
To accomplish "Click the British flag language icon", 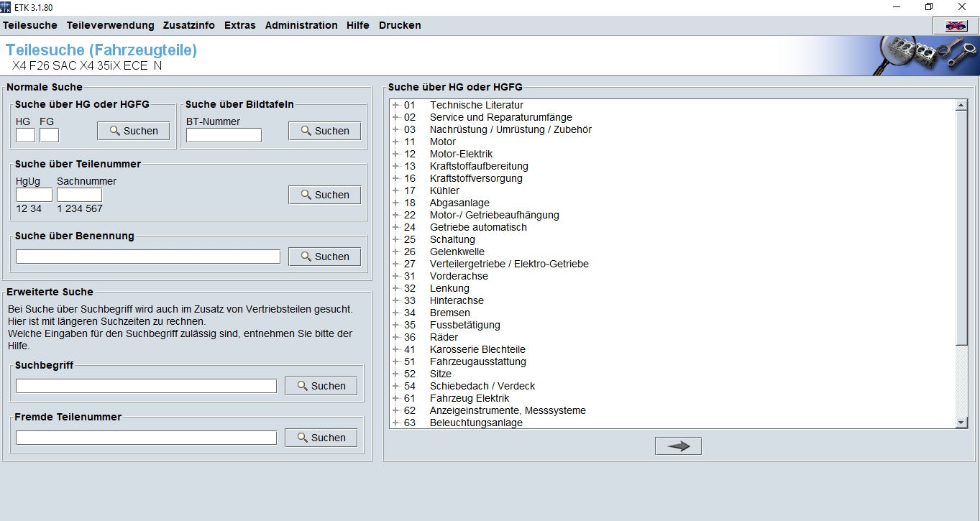I will [x=955, y=26].
